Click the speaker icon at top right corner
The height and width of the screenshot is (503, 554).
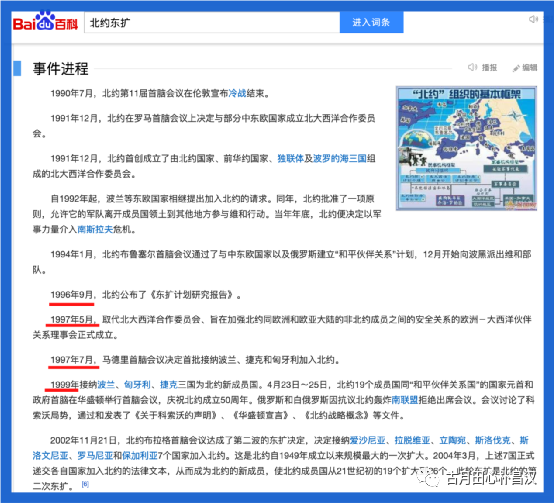[x=533, y=19]
